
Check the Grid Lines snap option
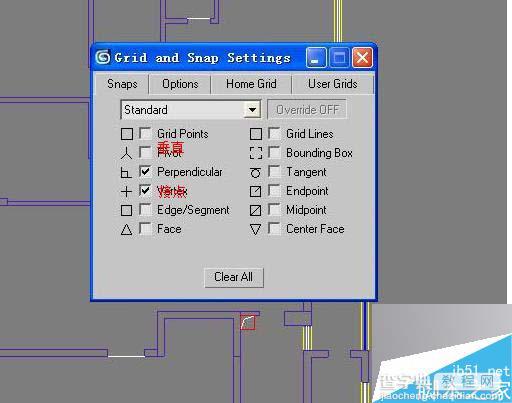[x=274, y=134]
